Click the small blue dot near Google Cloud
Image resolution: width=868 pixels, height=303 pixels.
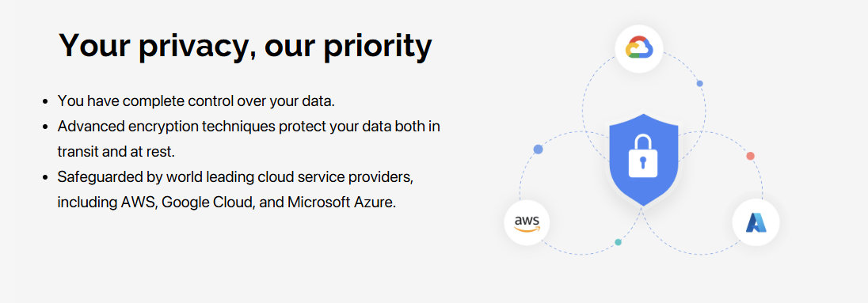click(700, 84)
